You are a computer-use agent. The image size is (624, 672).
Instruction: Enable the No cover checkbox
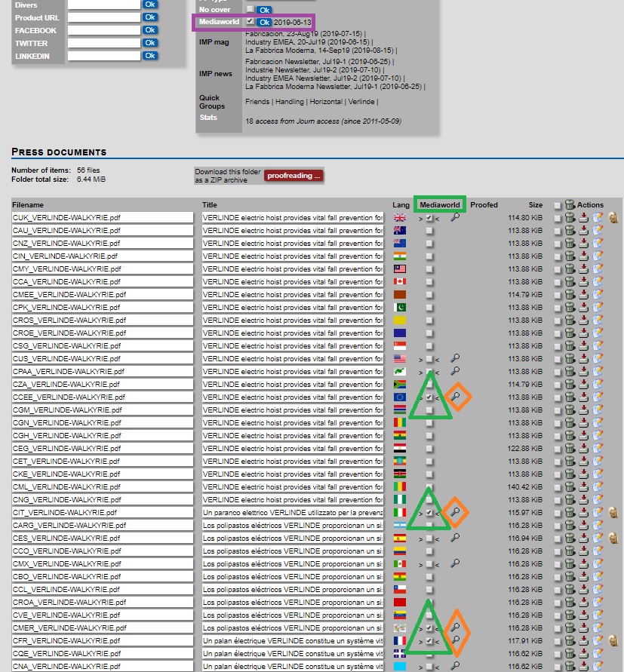point(251,9)
